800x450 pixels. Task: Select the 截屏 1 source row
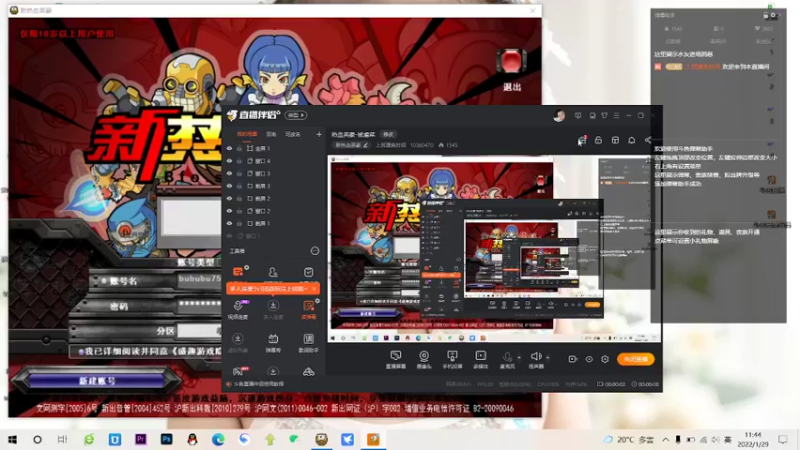[x=274, y=223]
